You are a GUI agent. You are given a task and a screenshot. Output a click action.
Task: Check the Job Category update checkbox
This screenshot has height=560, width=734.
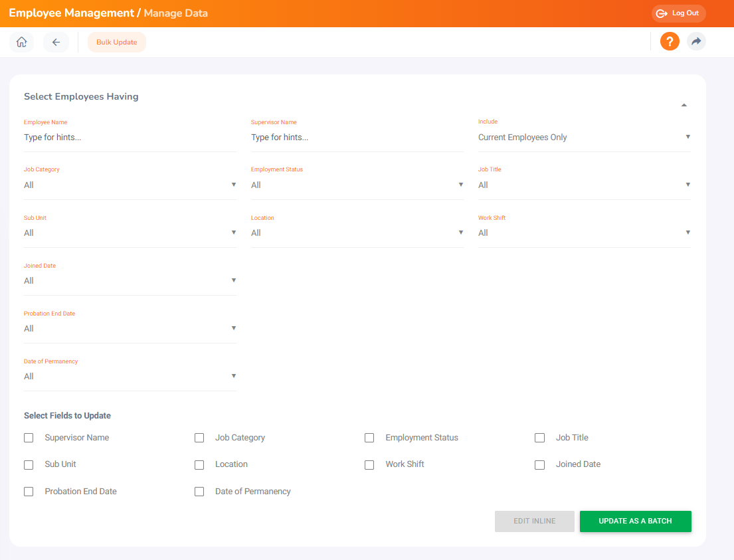(x=199, y=438)
